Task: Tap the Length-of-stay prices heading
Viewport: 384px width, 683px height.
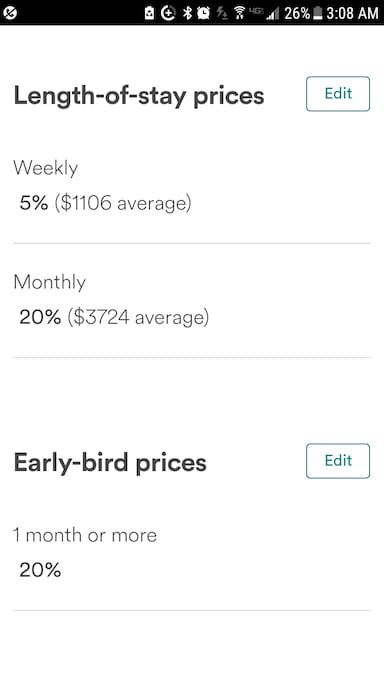Action: point(139,96)
